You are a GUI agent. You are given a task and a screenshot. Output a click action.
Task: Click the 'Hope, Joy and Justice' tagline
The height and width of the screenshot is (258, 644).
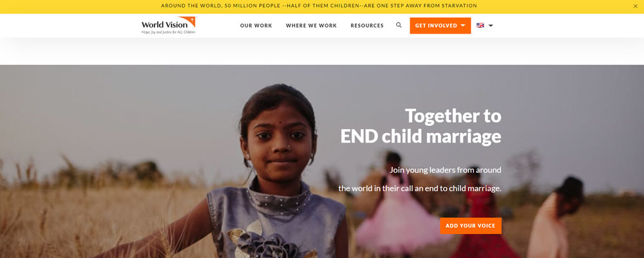tap(168, 32)
